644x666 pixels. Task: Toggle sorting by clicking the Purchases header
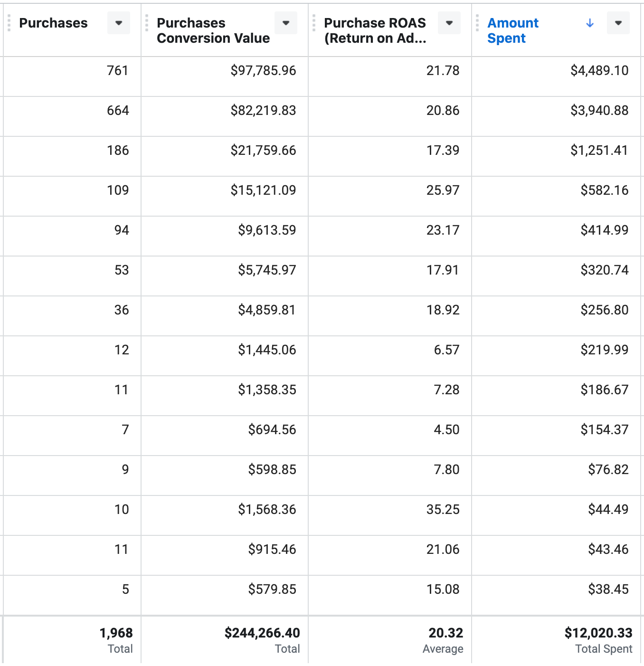coord(53,23)
